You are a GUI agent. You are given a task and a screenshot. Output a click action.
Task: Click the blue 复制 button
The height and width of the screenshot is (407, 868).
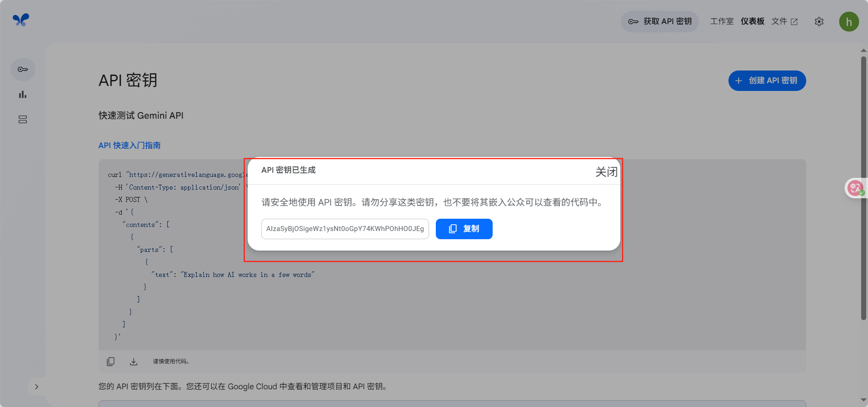pos(464,229)
